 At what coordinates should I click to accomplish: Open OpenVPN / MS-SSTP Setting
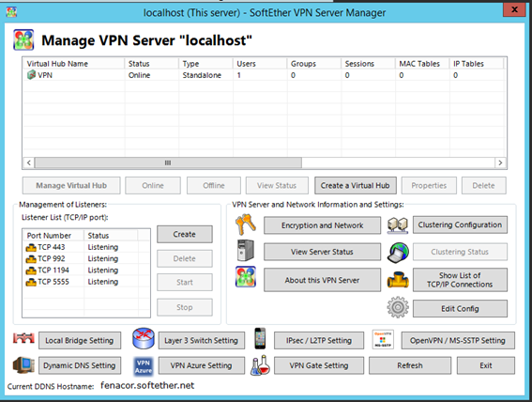click(458, 341)
